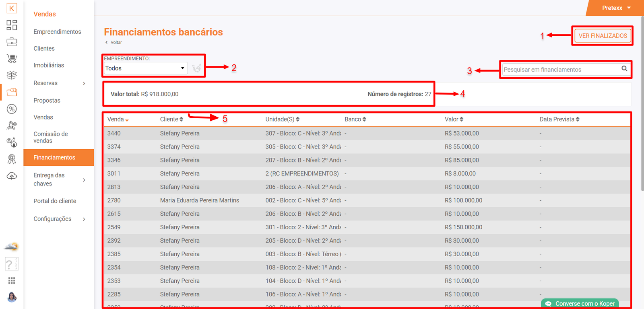Go back using the Voltar link

point(116,42)
